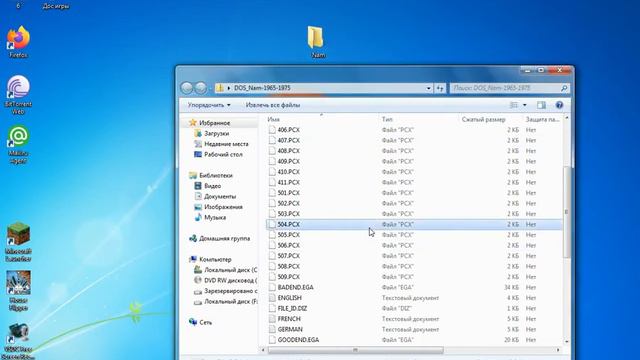Click the search magnifier icon
This screenshot has height=360, width=640.
(x=564, y=88)
